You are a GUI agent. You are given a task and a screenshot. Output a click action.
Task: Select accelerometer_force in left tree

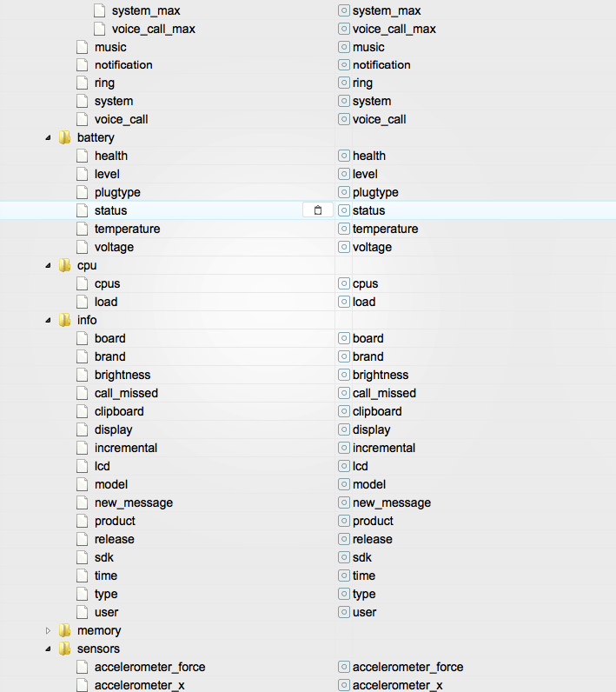pos(150,668)
